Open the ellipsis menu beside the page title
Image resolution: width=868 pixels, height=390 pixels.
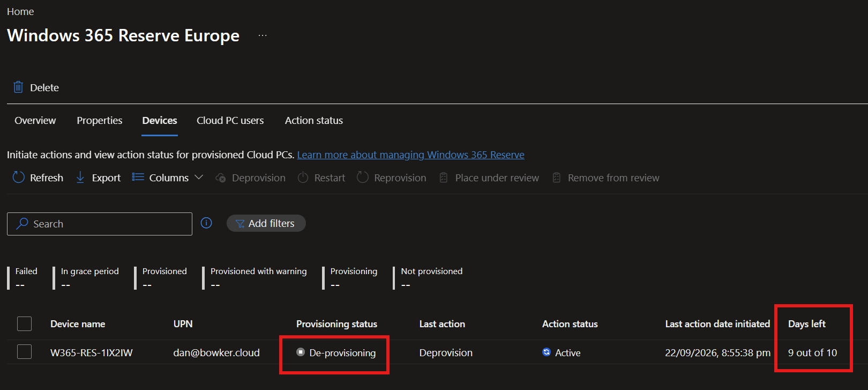point(263,35)
